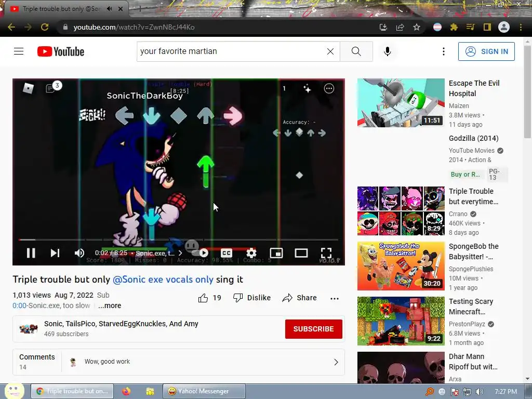Open the player settings gear
The width and height of the screenshot is (532, 399).
point(251,253)
